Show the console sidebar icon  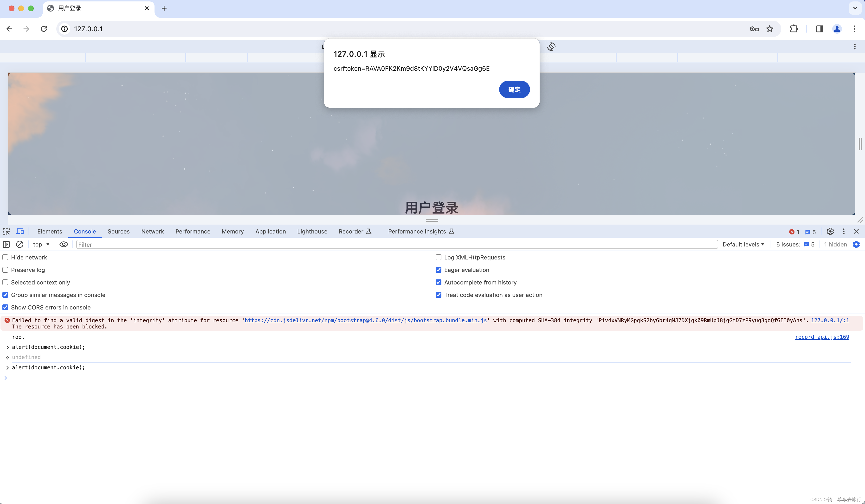[6, 244]
